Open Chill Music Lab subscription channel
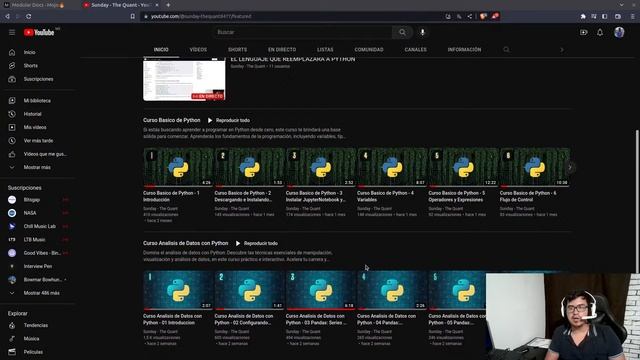 (39, 226)
